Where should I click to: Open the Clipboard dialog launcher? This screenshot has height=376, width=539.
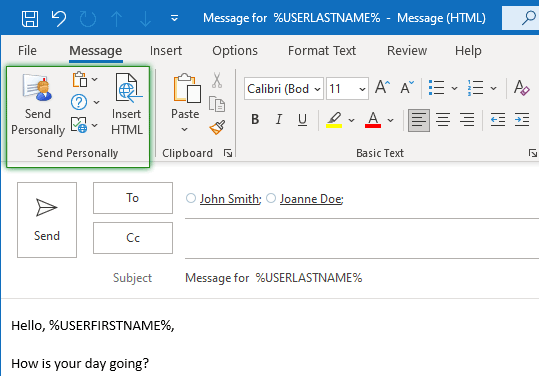228,153
